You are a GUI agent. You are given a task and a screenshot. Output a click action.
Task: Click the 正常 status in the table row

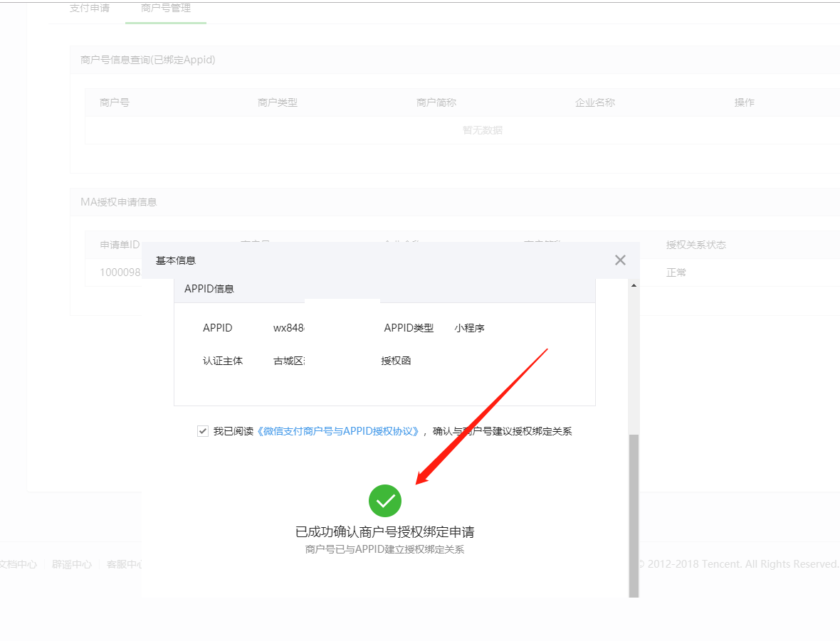676,272
